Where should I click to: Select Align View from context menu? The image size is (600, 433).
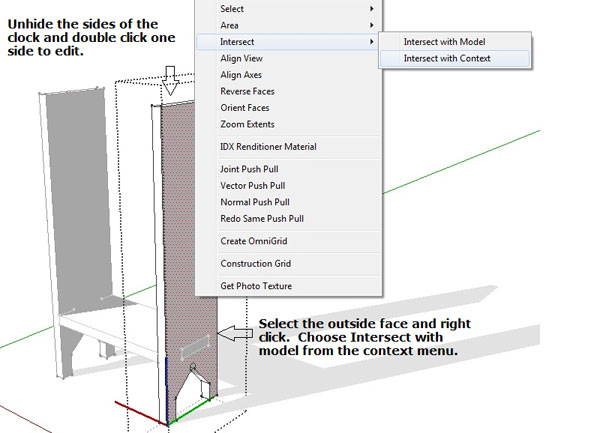pos(241,59)
